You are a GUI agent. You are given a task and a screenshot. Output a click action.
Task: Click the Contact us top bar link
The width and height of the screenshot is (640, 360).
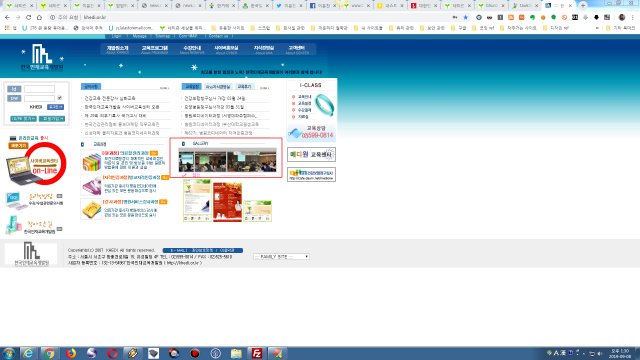[218, 36]
